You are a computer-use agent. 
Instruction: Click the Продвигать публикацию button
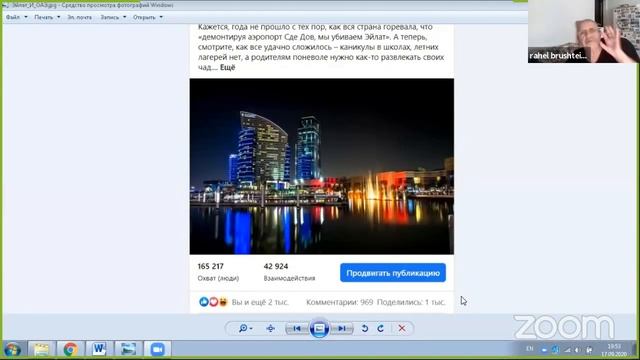pyautogui.click(x=393, y=273)
